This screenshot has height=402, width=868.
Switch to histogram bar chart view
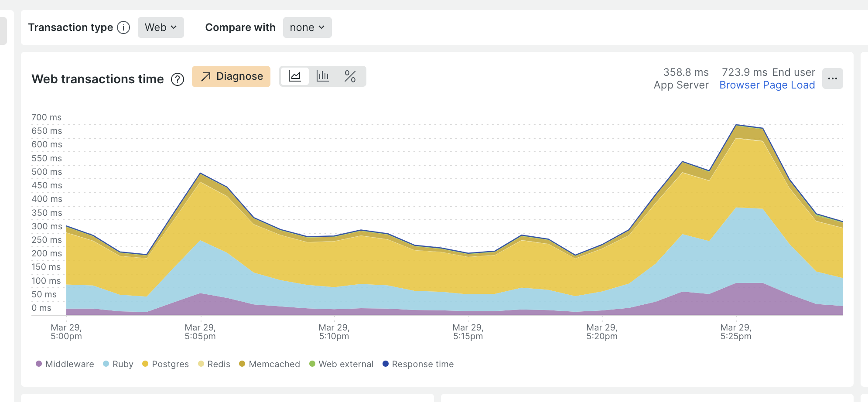coord(323,76)
